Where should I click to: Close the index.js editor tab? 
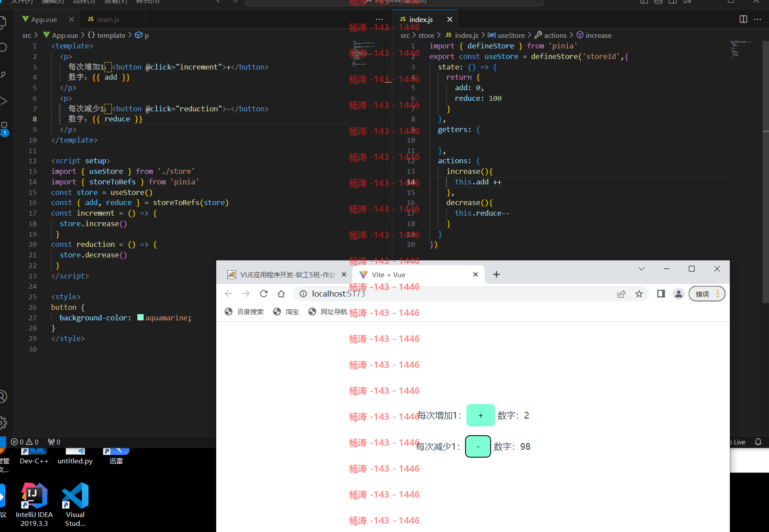coord(450,19)
